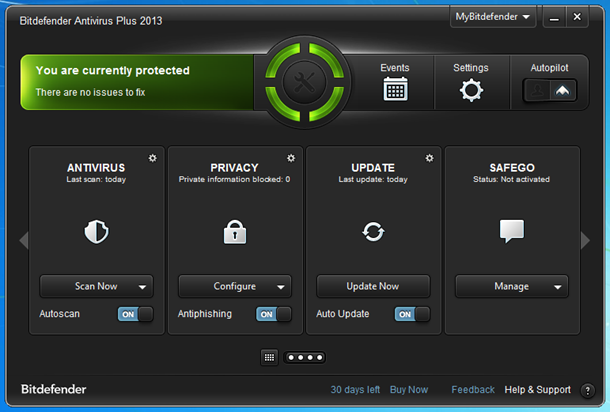Open Update panel small gear settings

429,158
